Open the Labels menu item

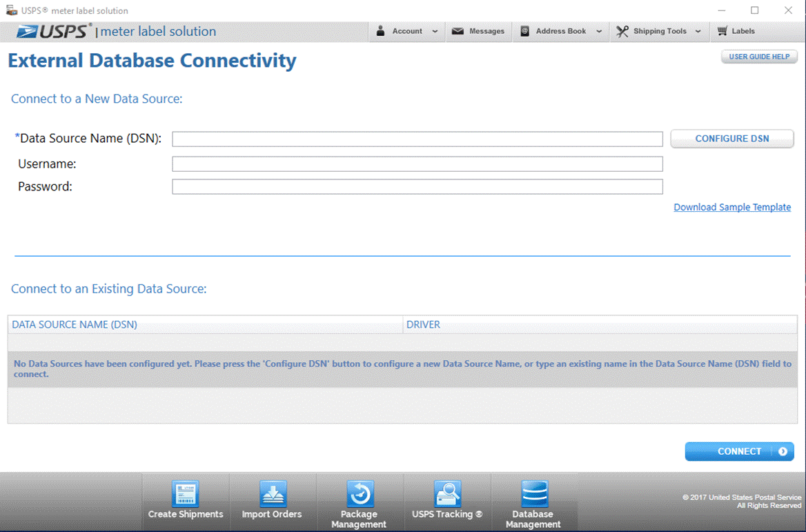coord(736,31)
